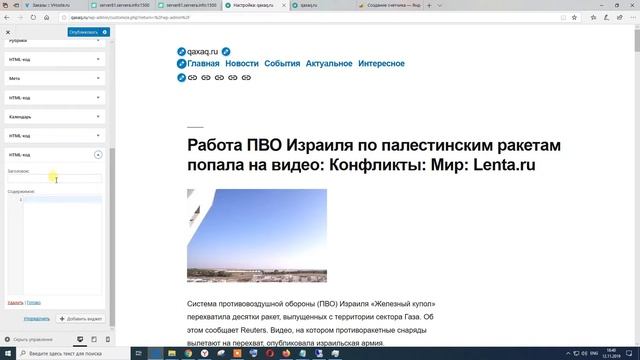
Task: Show hidden system tray icons
Action: [568, 353]
